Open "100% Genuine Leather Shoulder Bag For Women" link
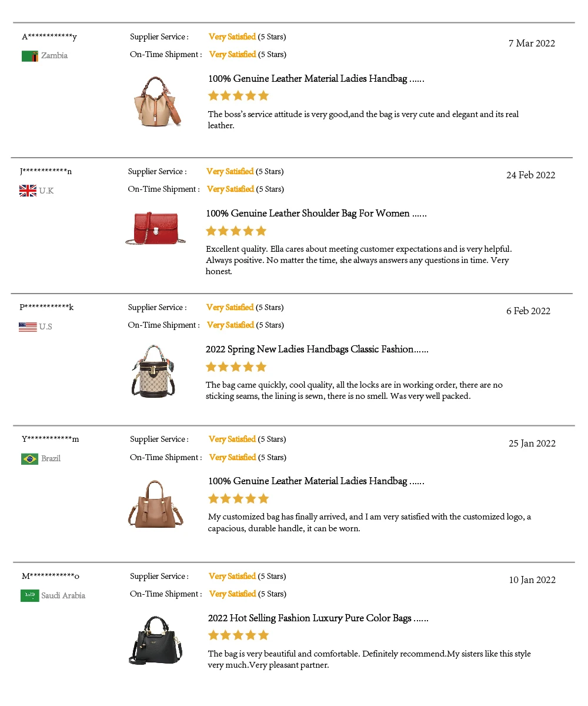Screen dimensions: 588x706 (316, 214)
